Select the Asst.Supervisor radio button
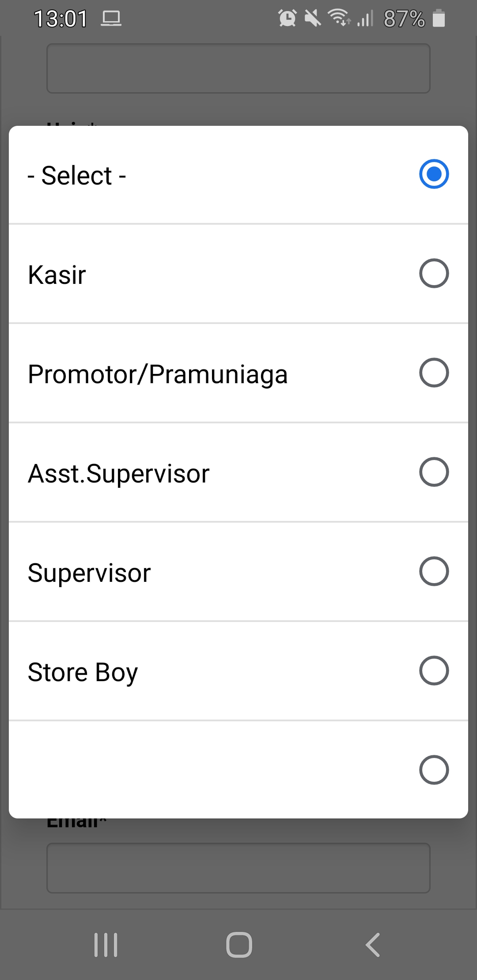The height and width of the screenshot is (980, 477). (434, 472)
